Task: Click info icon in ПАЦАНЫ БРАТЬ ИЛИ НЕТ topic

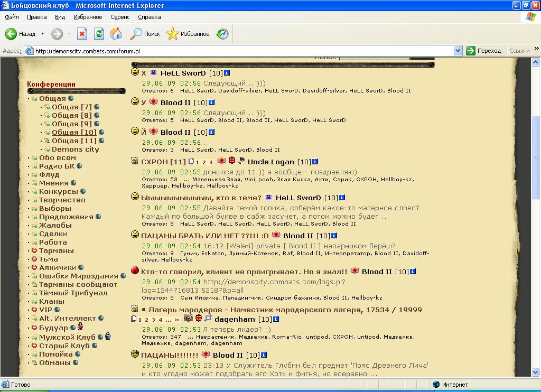Action: point(334,236)
